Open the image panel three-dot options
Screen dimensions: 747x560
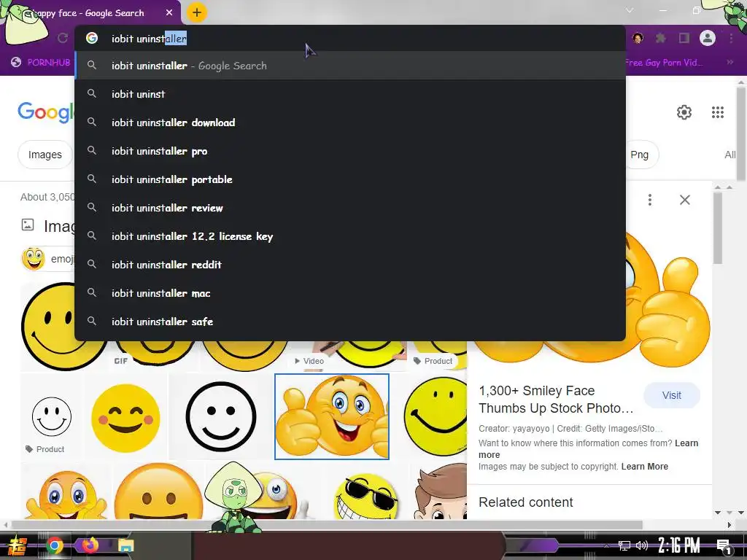pos(650,200)
